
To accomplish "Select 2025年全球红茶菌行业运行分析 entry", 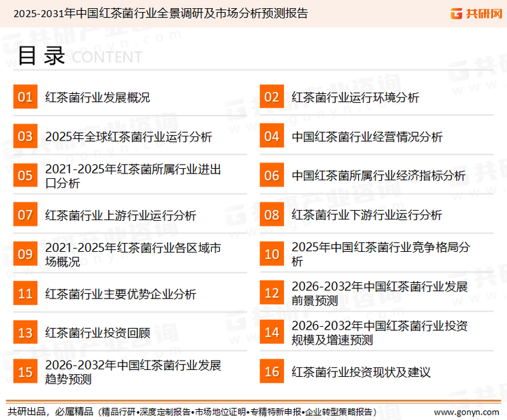I will pos(128,136).
